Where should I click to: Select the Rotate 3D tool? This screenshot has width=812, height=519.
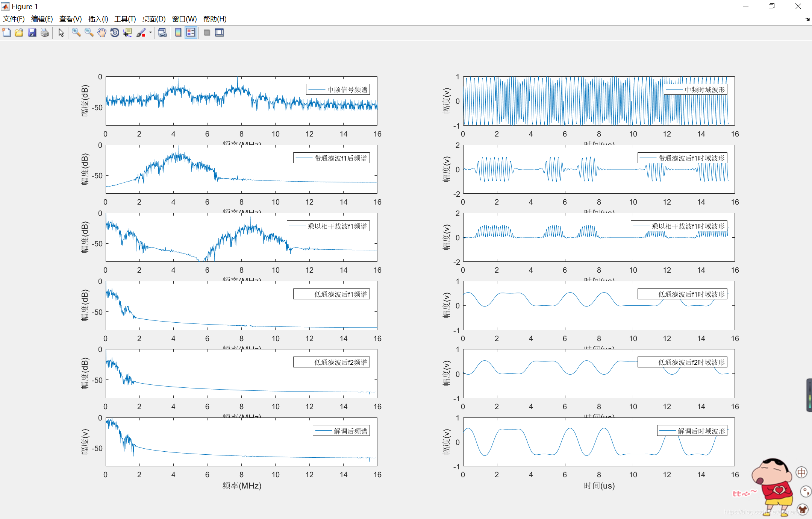tap(115, 33)
